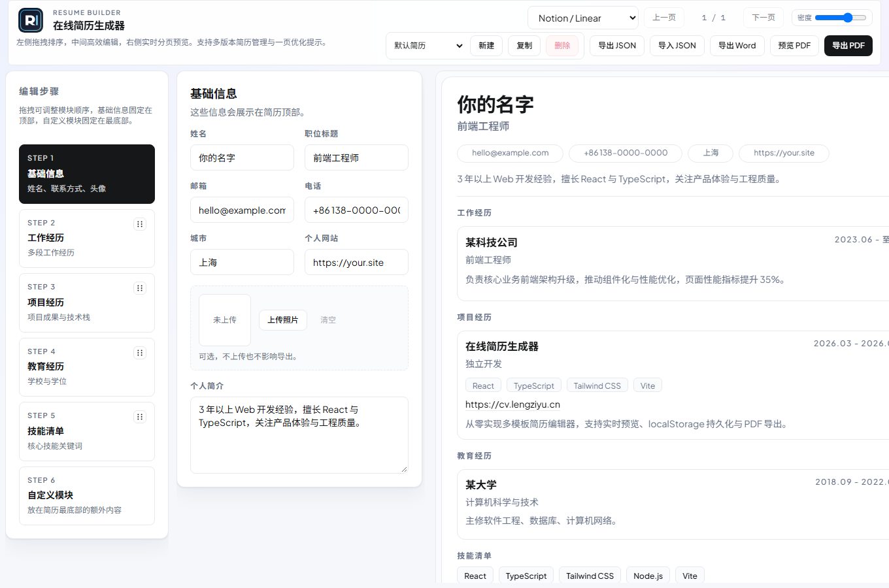
Task: Click the React skill tag in 技能清单
Action: point(475,576)
